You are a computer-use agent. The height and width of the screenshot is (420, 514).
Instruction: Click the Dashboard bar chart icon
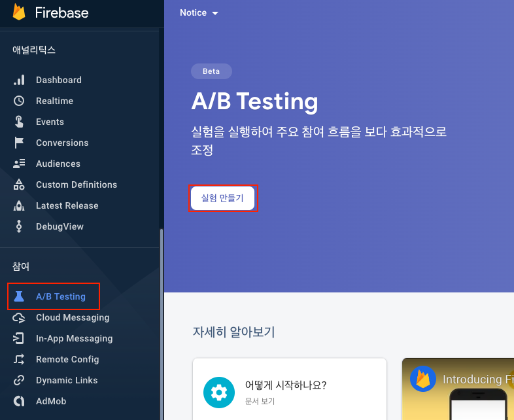(19, 80)
